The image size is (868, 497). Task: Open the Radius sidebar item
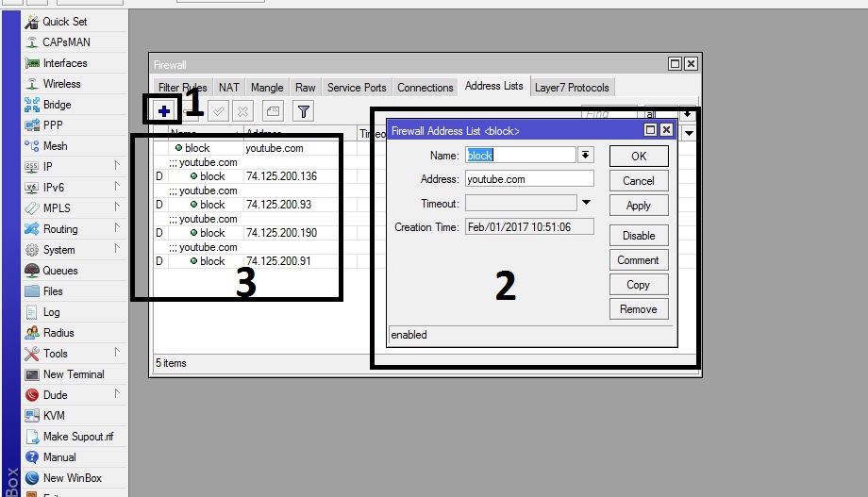[75, 333]
